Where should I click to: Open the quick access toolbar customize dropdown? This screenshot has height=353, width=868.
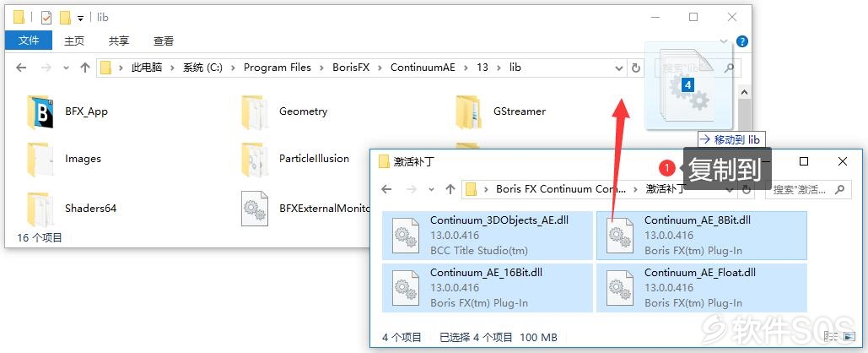[x=80, y=19]
